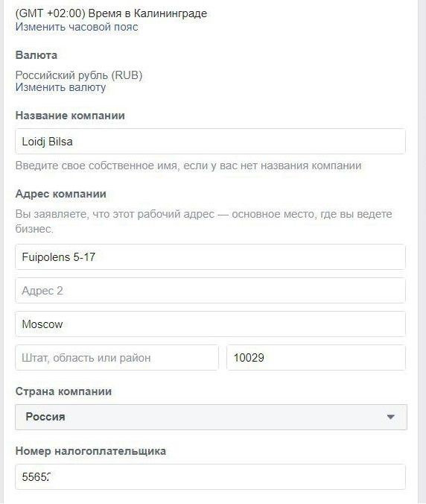Image resolution: width=426 pixels, height=504 pixels.
Task: Click the 'Валюта' heading
Action: [36, 55]
